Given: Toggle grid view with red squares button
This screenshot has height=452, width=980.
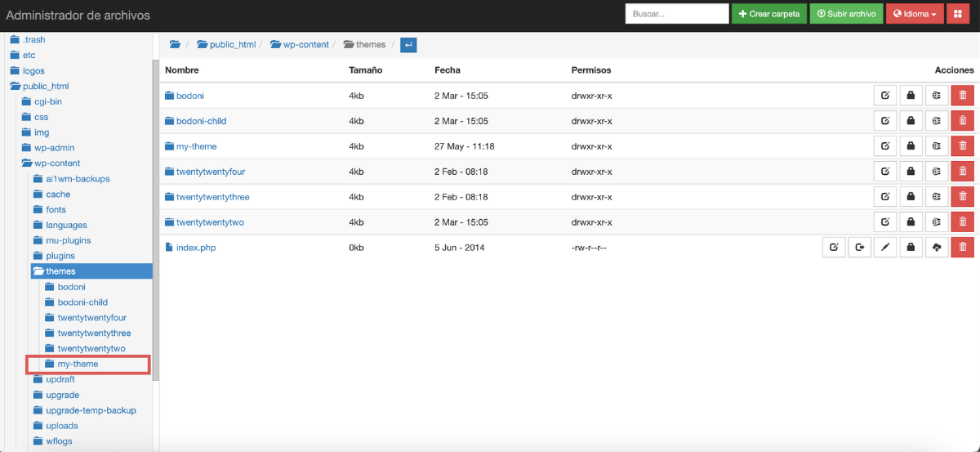Looking at the screenshot, I should tap(958, 14).
